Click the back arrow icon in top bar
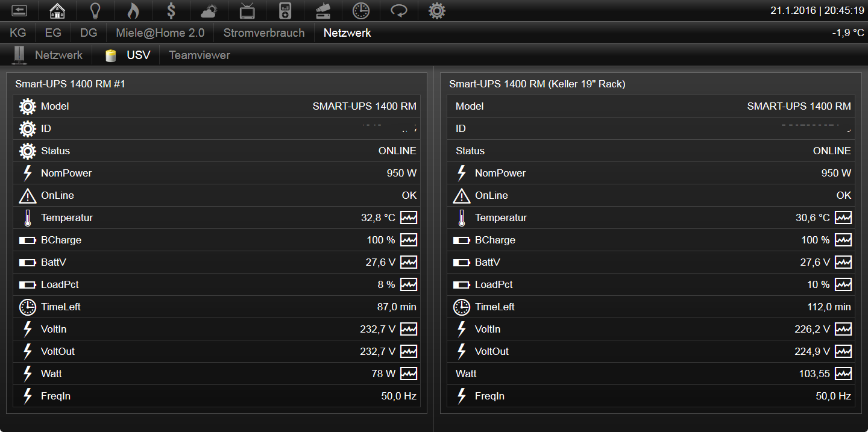The height and width of the screenshot is (432, 868). click(19, 10)
